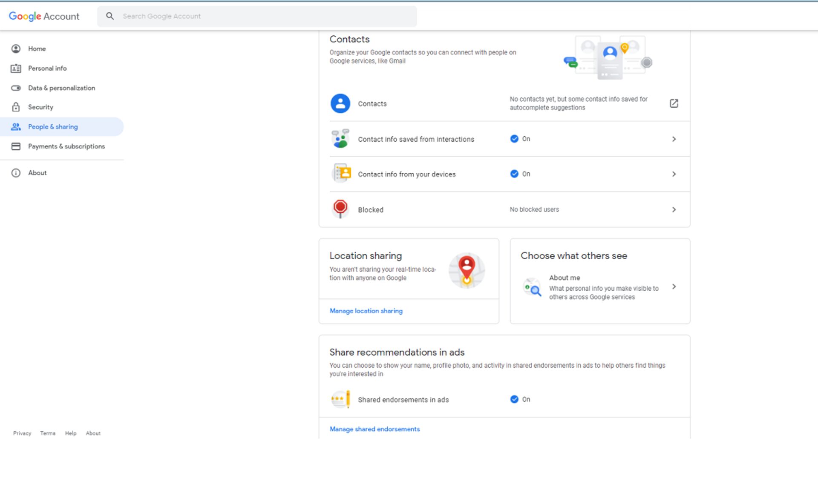
Task: Click the search magnifier icon
Action: pos(110,16)
